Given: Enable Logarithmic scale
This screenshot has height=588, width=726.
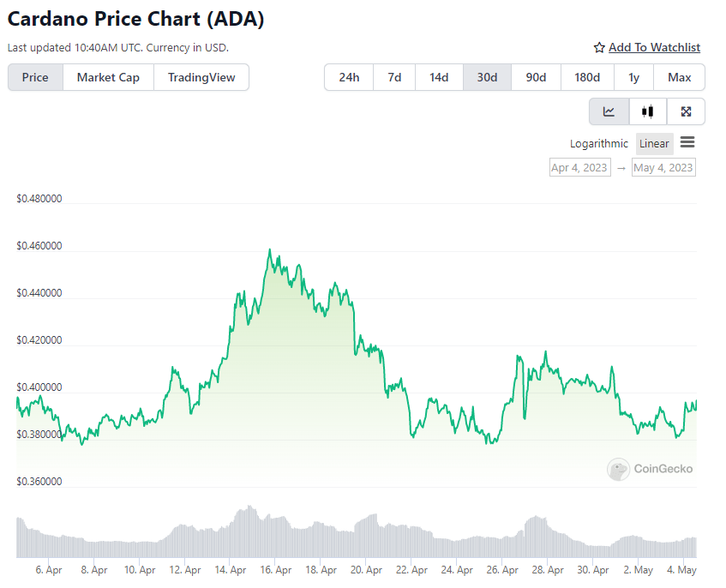Looking at the screenshot, I should (599, 144).
